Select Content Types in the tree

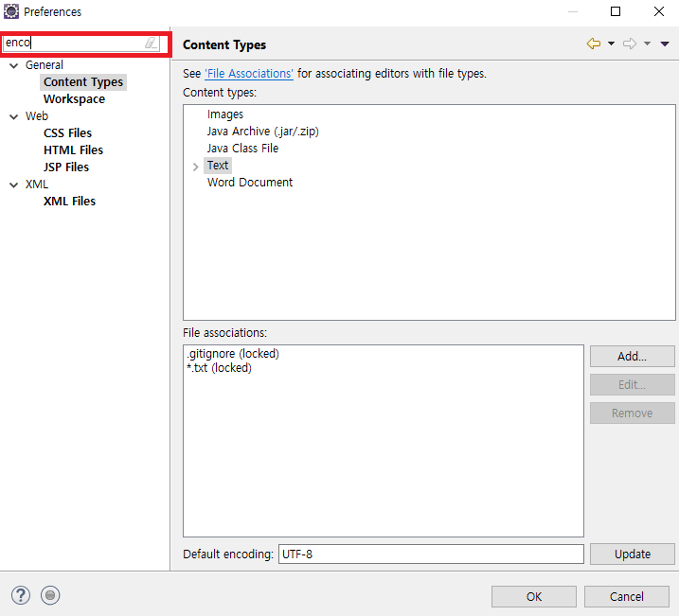[83, 82]
